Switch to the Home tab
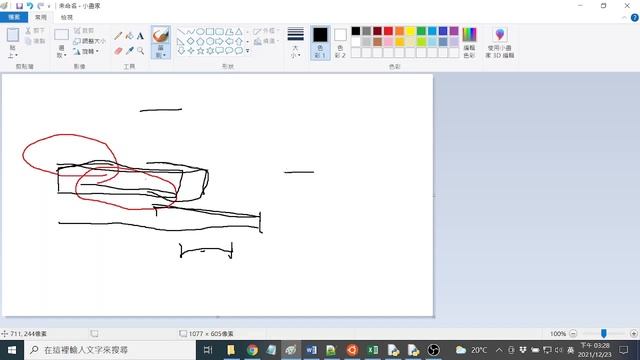The height and width of the screenshot is (360, 640). click(x=41, y=17)
